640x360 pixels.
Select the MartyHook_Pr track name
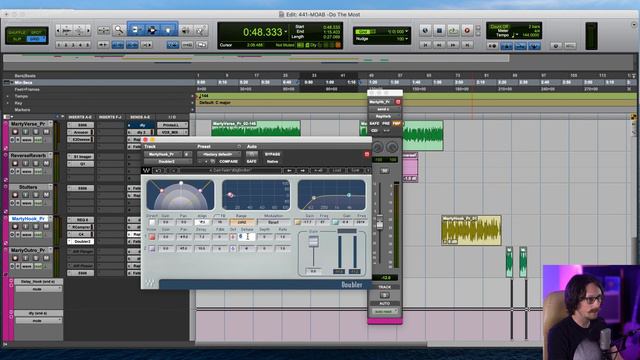click(29, 219)
